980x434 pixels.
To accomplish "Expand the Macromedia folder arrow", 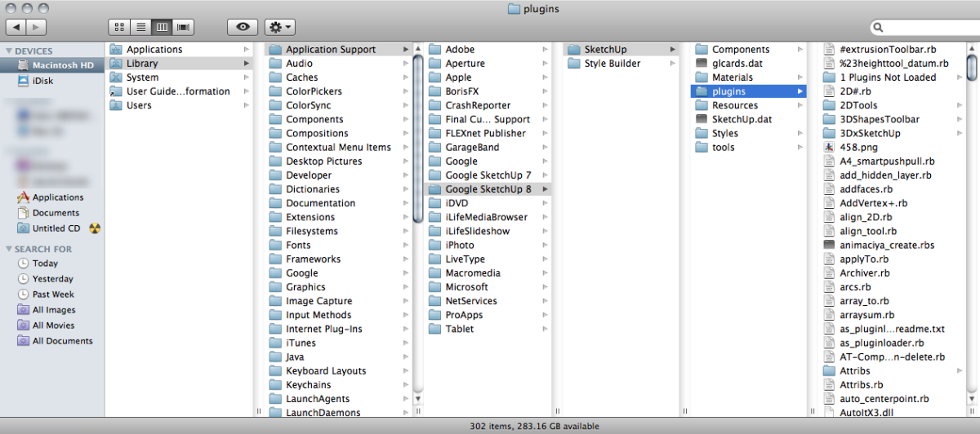I will click(545, 273).
